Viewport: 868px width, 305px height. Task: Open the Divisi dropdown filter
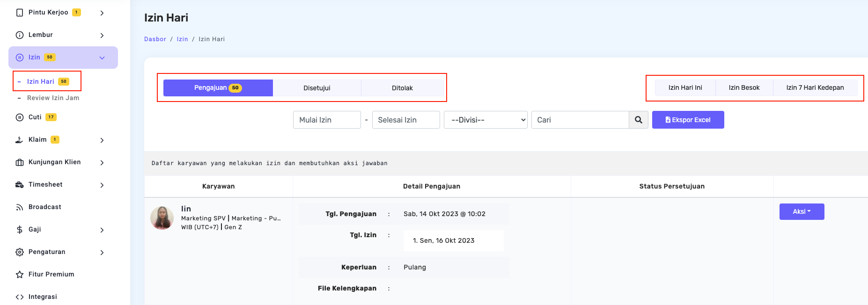pos(485,120)
